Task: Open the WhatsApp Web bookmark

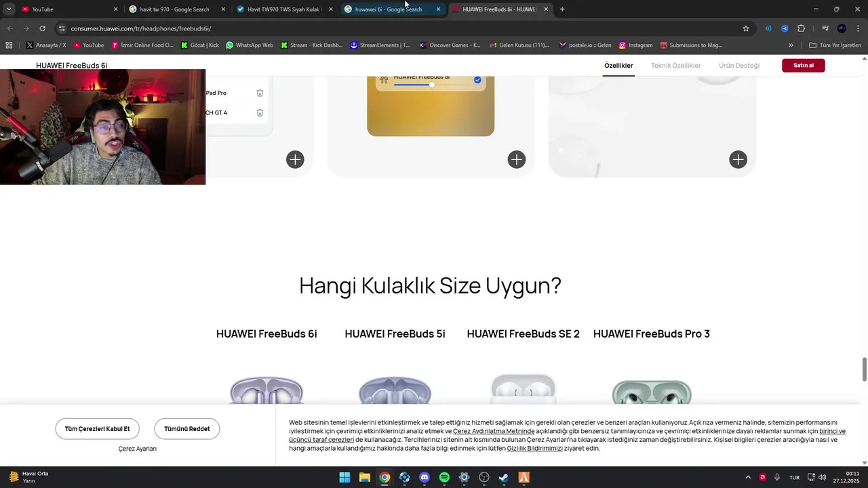Action: coord(250,45)
